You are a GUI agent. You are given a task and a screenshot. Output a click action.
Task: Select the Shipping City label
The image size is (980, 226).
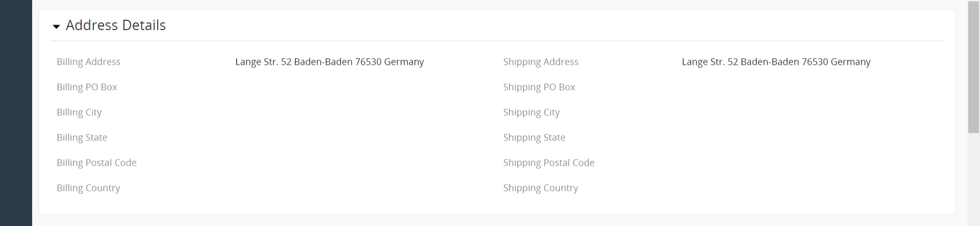pos(531,112)
